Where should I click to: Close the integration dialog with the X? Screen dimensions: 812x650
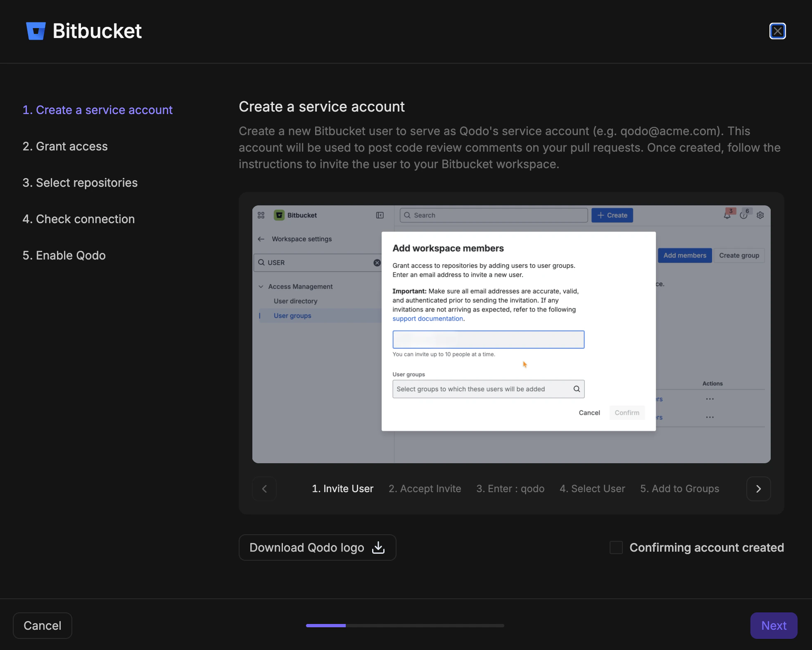(x=777, y=31)
